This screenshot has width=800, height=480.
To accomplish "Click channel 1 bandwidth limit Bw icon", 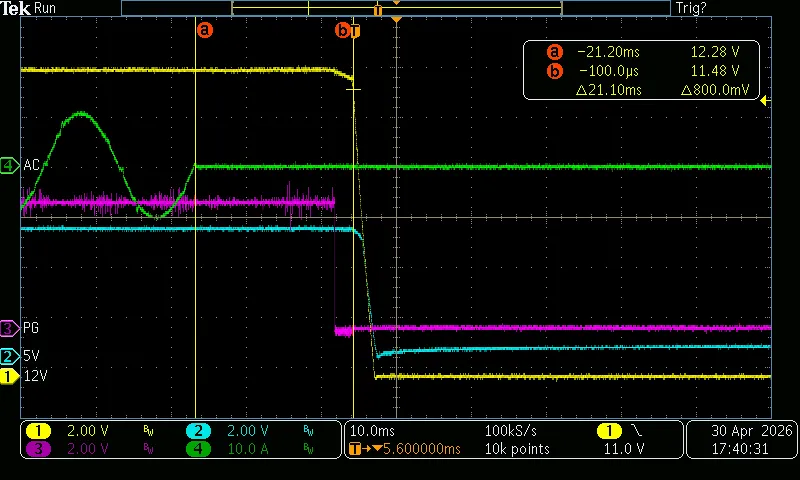I will pyautogui.click(x=148, y=432).
